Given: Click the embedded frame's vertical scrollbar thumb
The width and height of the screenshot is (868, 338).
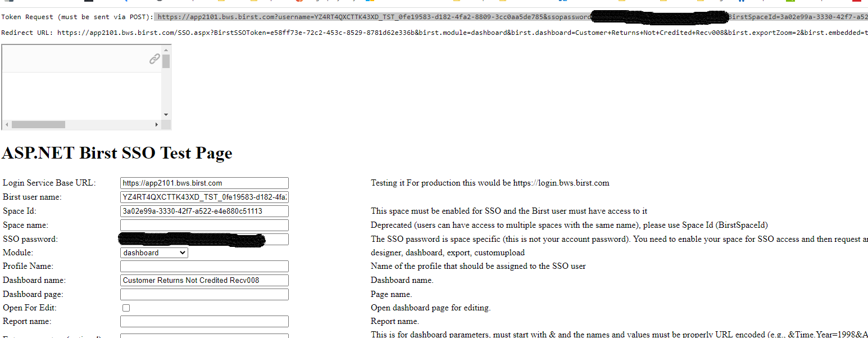Looking at the screenshot, I should (166, 61).
